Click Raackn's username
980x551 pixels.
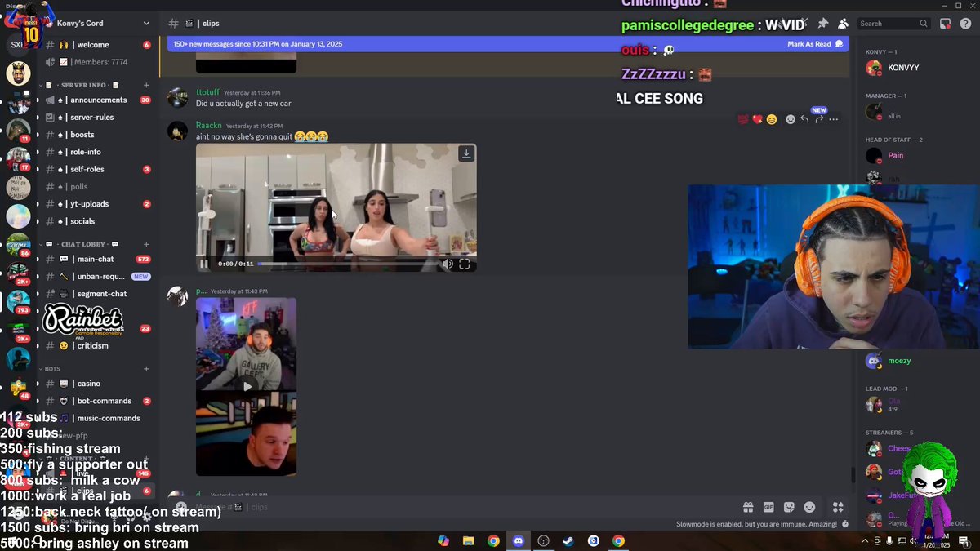tap(209, 126)
